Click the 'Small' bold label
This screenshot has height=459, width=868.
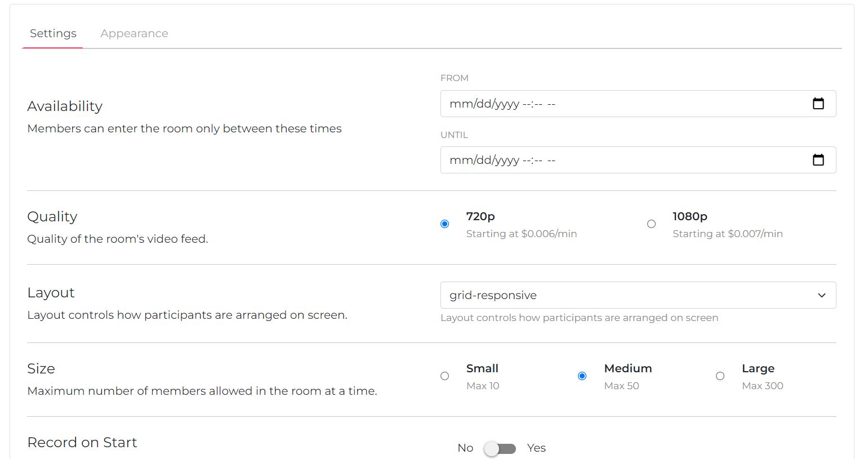[482, 368]
